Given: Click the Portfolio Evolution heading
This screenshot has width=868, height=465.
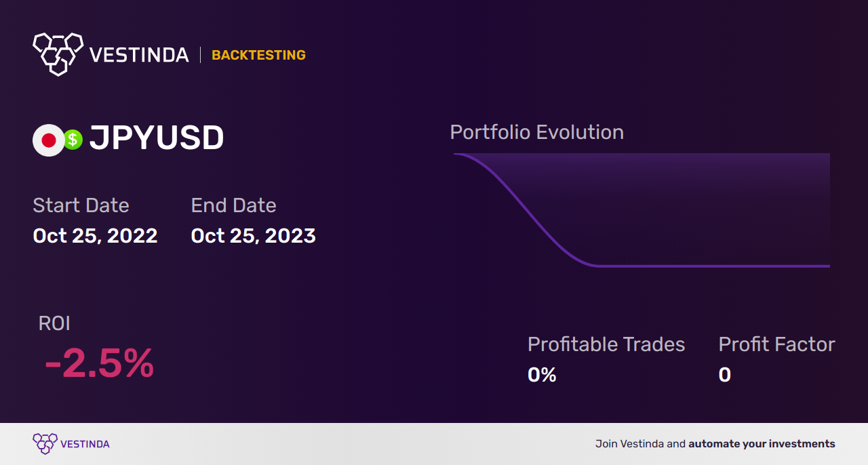Looking at the screenshot, I should click(537, 132).
